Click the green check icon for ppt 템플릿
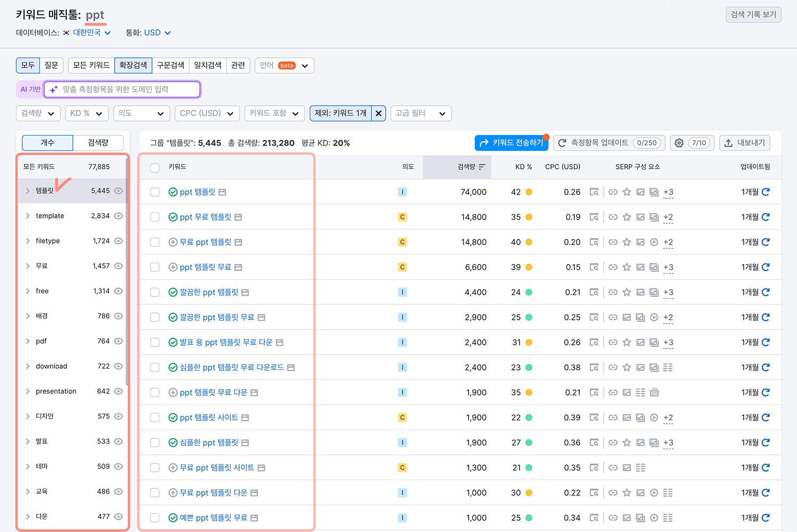The image size is (797, 532). [x=173, y=192]
